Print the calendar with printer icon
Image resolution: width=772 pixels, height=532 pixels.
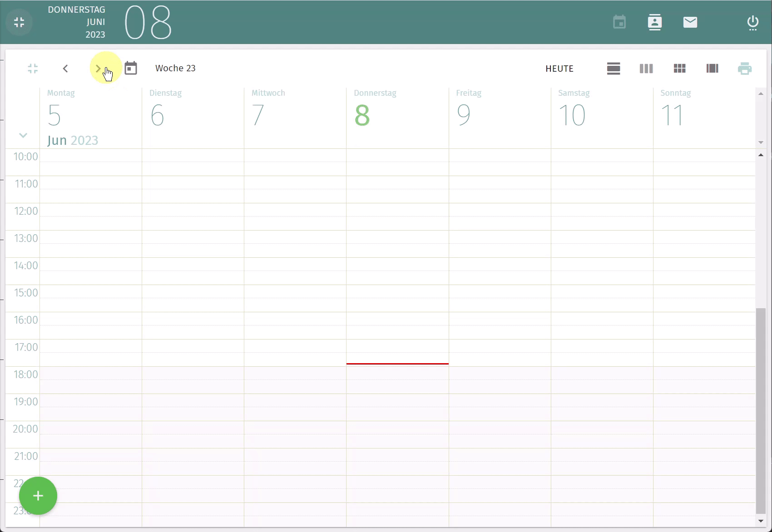pos(744,69)
